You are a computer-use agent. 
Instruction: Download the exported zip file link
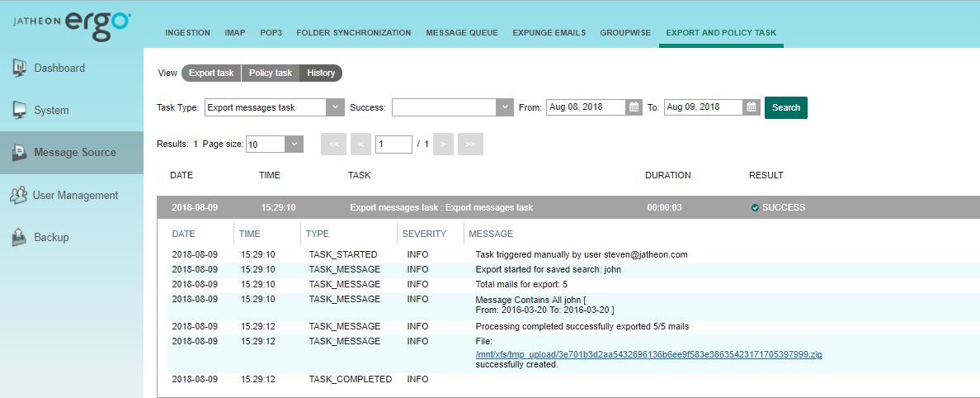tap(648, 355)
